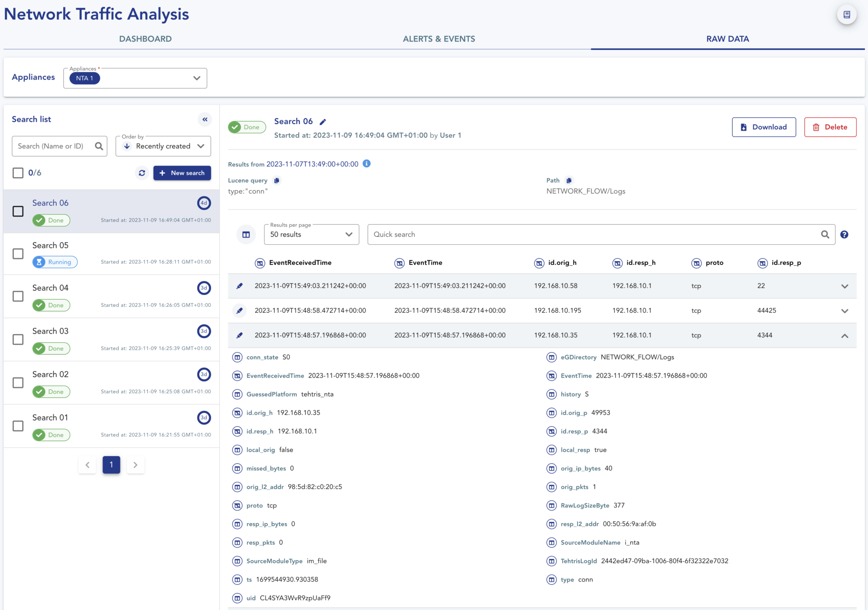
Task: Open the documentation icon in the top right corner
Action: point(846,14)
